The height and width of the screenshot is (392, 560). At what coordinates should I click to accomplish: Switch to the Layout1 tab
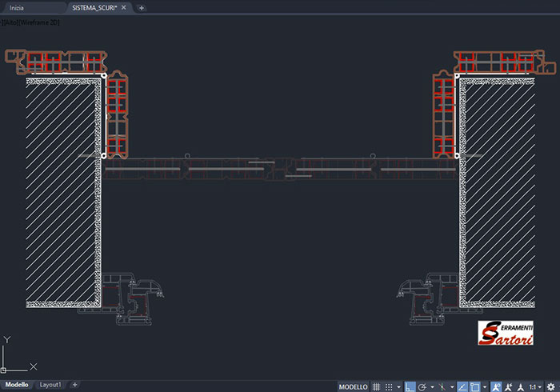click(x=50, y=385)
